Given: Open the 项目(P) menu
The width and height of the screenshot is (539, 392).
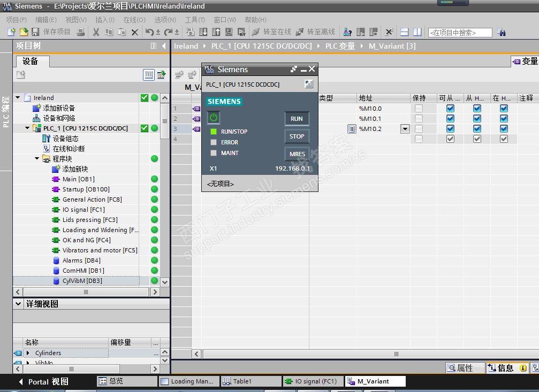Looking at the screenshot, I should click(x=17, y=20).
